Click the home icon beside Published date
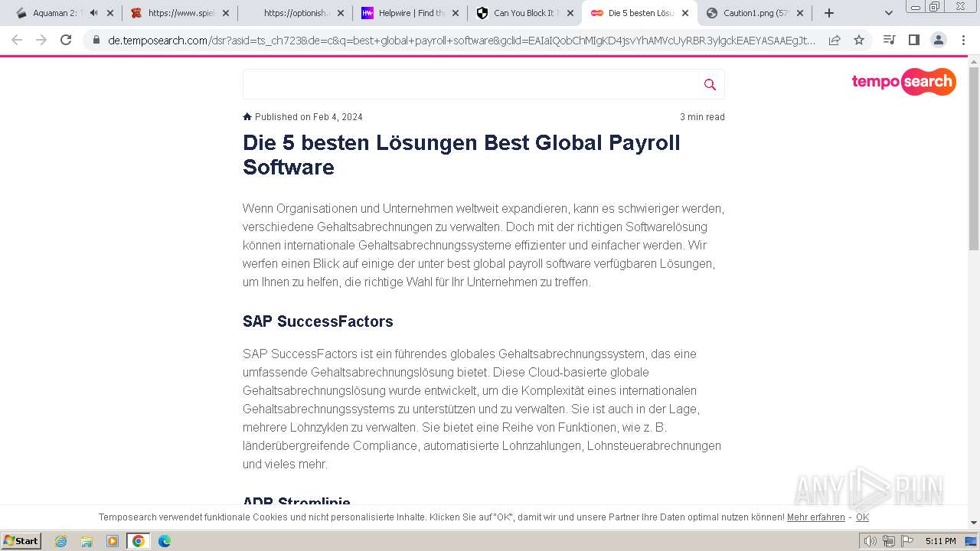This screenshot has height=551, width=980. (x=247, y=116)
